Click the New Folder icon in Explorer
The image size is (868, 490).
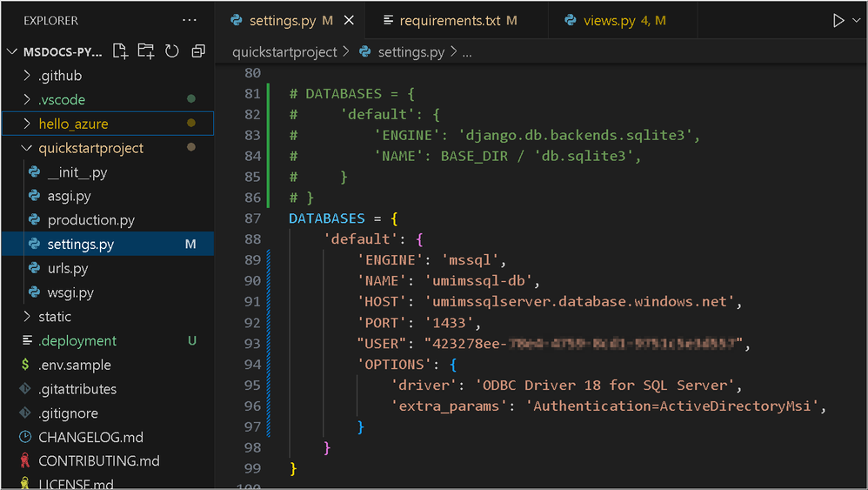tap(146, 51)
